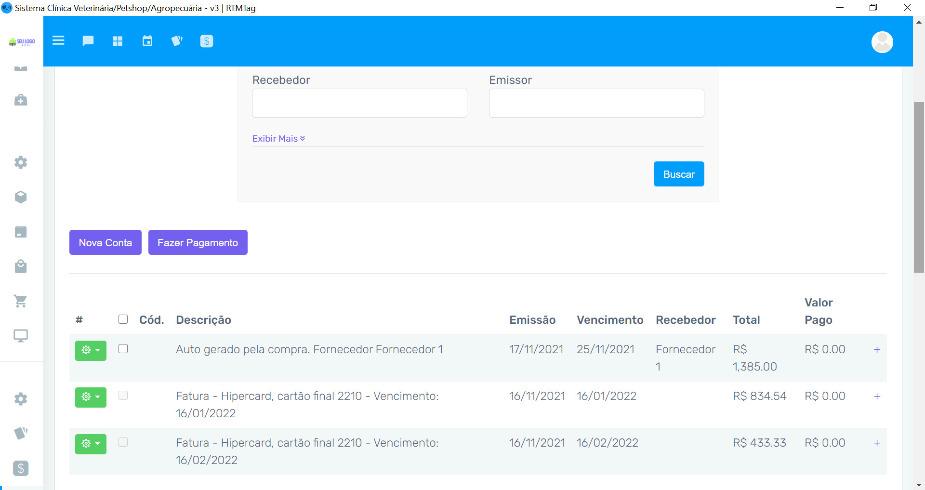Click the company logo in top-left corner
The image size is (925, 490).
21,42
